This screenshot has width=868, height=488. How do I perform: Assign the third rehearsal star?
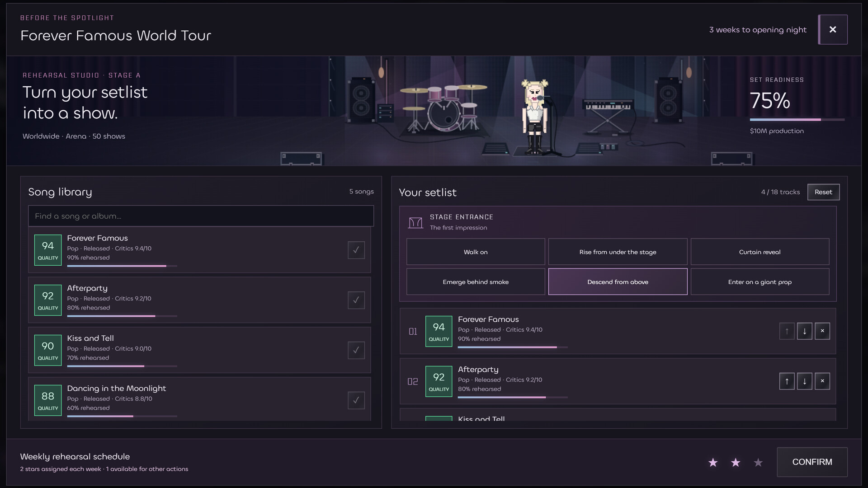pyautogui.click(x=758, y=462)
